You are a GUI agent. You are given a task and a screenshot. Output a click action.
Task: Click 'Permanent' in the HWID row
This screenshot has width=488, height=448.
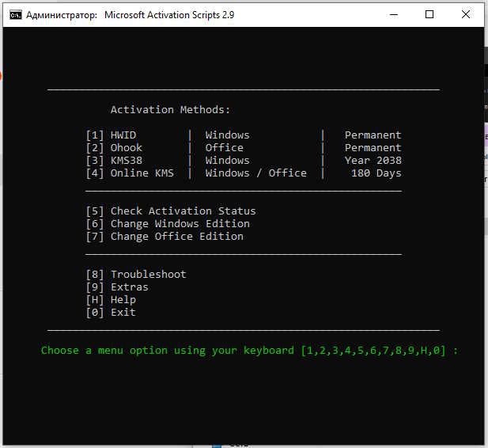373,135
